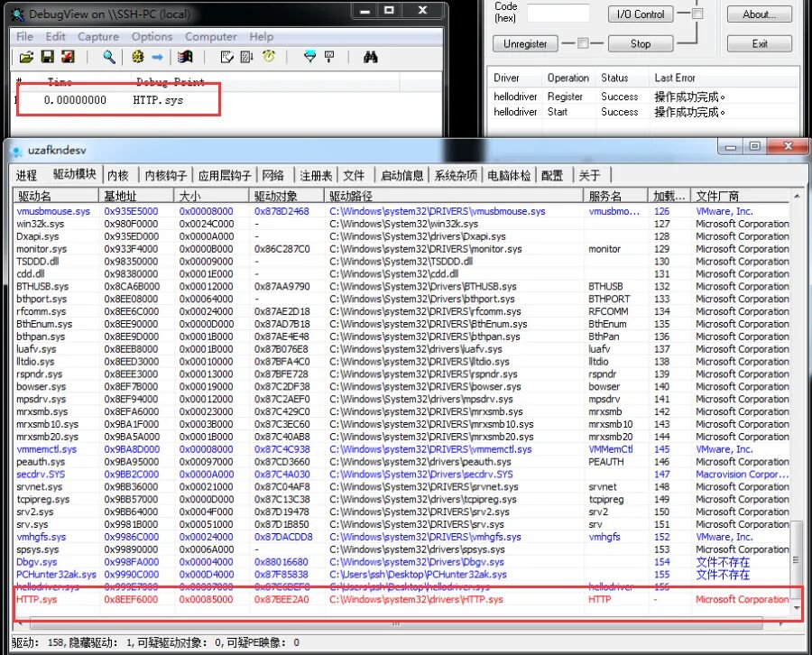Open the Filter funnel icon in DebugView toolbar

(x=309, y=56)
